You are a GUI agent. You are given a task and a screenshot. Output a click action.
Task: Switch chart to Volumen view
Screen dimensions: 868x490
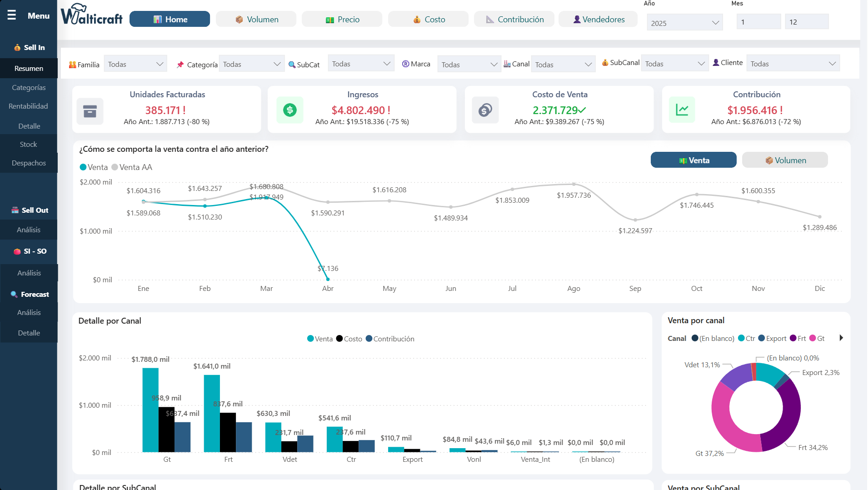point(784,160)
